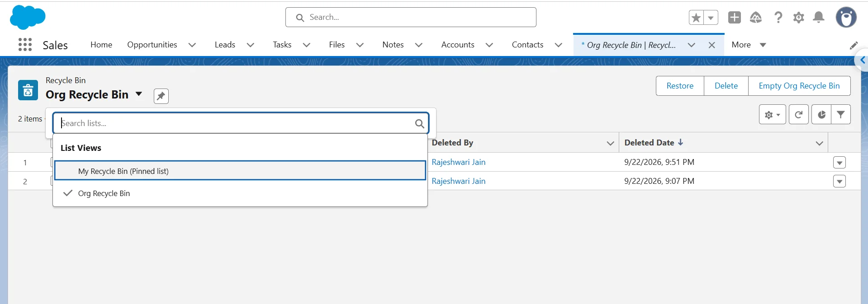This screenshot has width=868, height=304.
Task: Sort by Deleted By column
Action: coord(452,143)
